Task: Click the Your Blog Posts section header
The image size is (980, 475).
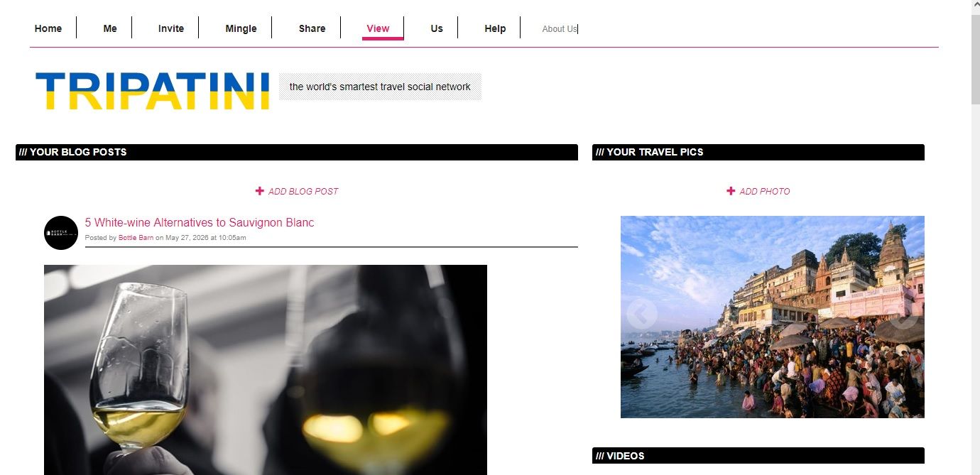Action: tap(297, 152)
